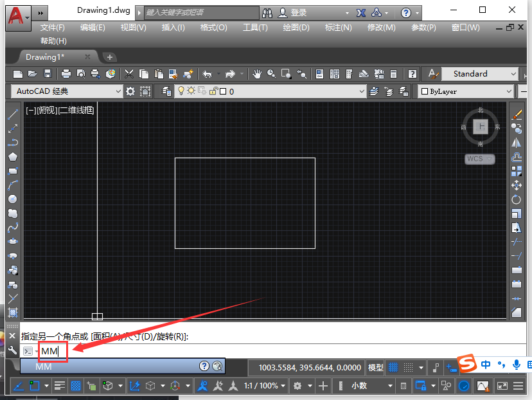Select the Arc draw tool
Viewport: 532px width, 400px height.
[13, 185]
